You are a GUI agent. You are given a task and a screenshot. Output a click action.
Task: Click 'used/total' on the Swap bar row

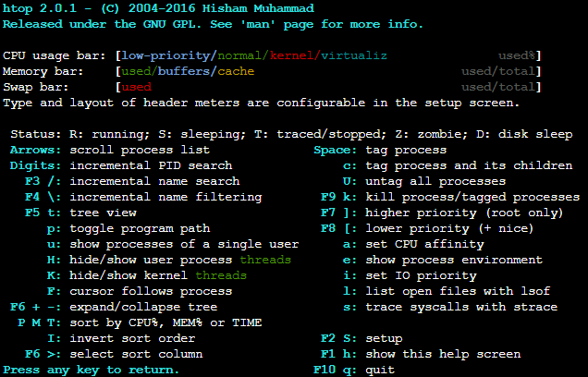coord(498,87)
